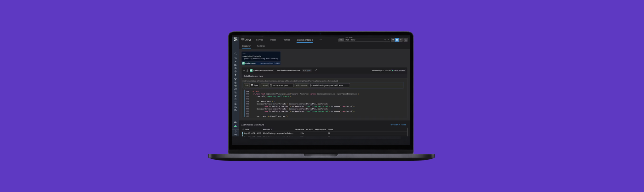Step time range backward
The width and height of the screenshot is (644, 192).
[x=393, y=40]
